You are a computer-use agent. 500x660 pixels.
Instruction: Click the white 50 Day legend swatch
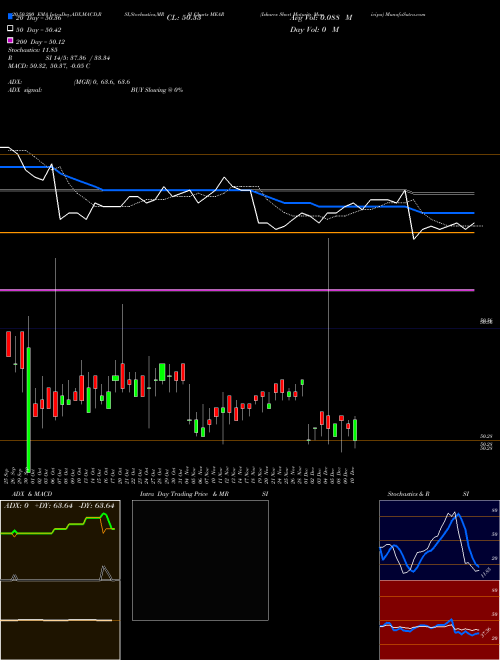11,29
